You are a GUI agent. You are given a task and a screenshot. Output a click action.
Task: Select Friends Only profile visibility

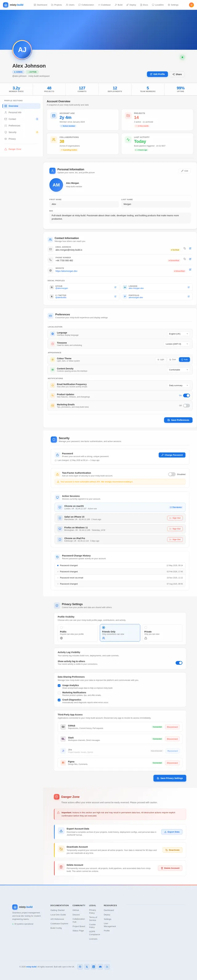coord(120,633)
